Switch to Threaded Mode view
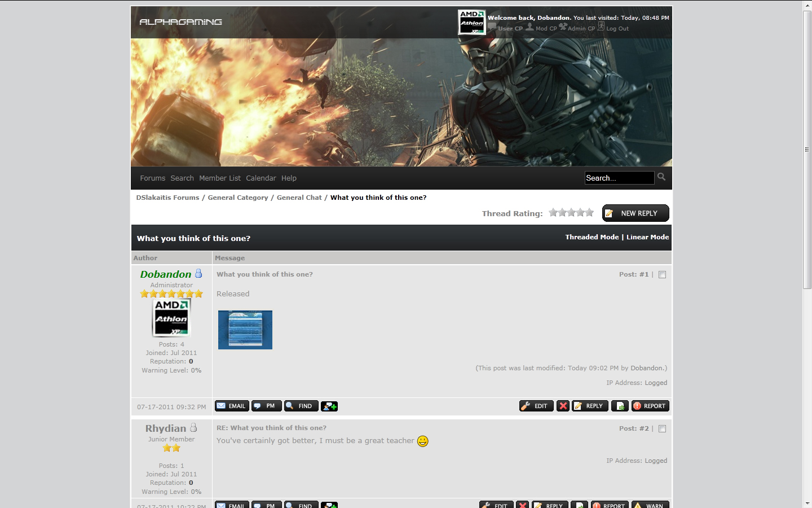Viewport: 812px width, 508px height. 592,237
